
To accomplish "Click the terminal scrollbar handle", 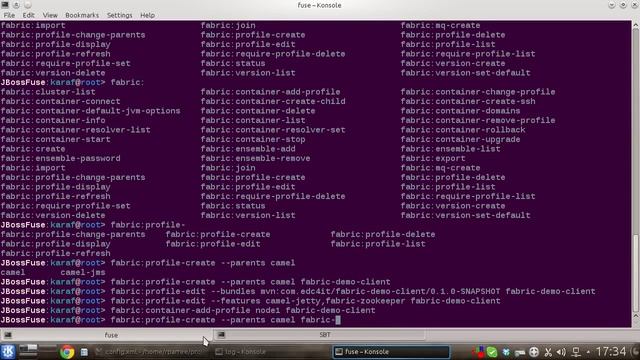I will click(636, 273).
